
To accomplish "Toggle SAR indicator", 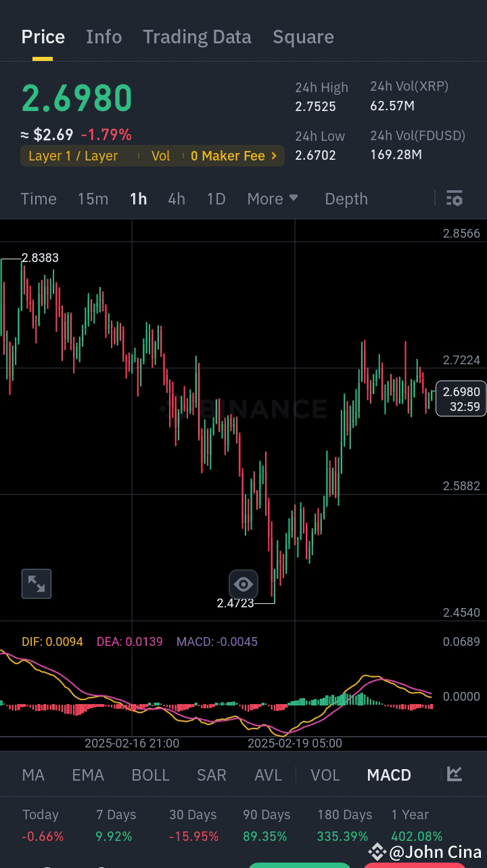I will 212,775.
